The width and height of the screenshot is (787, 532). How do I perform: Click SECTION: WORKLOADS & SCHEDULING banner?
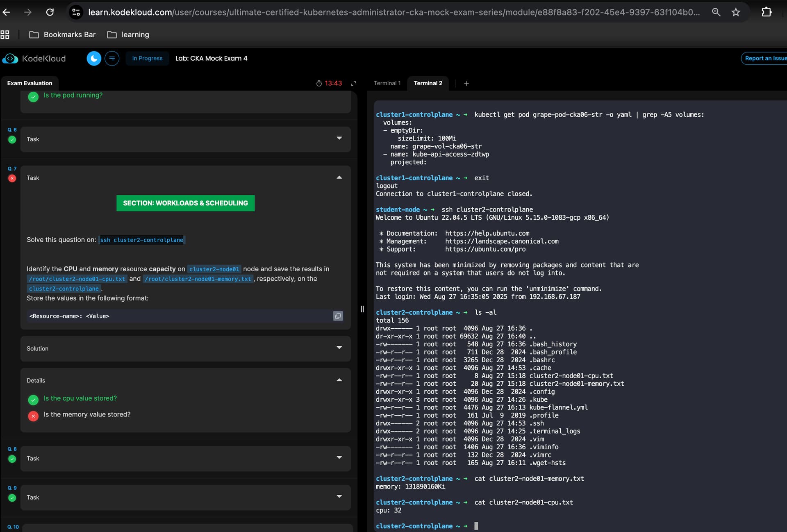pyautogui.click(x=185, y=203)
